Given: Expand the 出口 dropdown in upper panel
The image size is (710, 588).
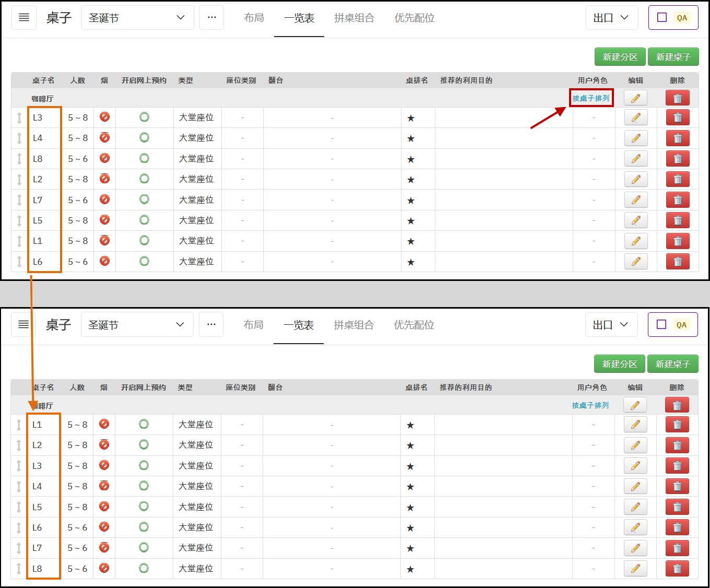Looking at the screenshot, I should click(612, 18).
